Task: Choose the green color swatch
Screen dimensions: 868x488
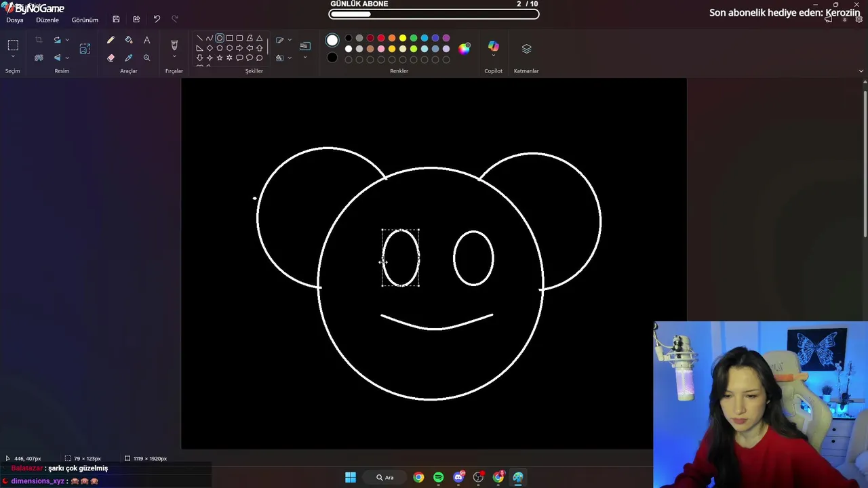Action: pos(414,38)
